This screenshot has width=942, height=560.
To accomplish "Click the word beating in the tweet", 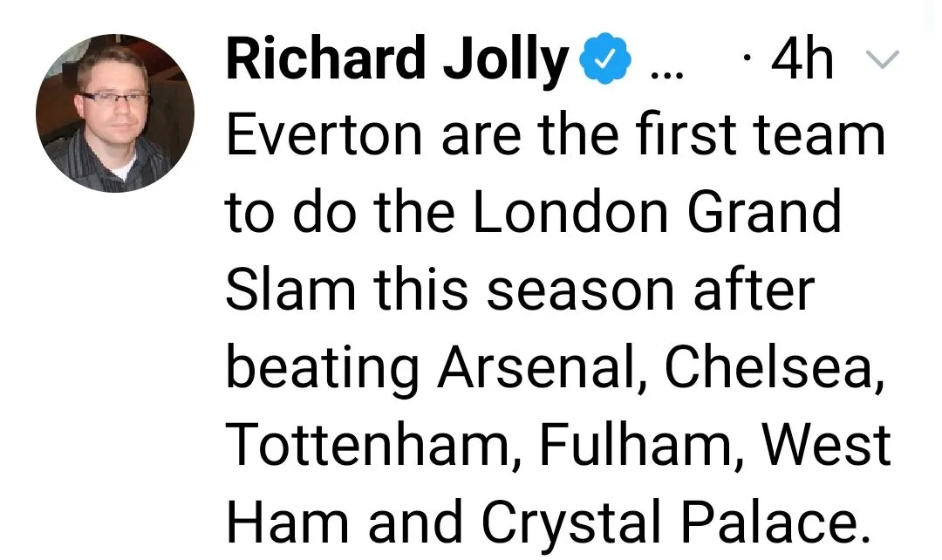I will point(323,368).
